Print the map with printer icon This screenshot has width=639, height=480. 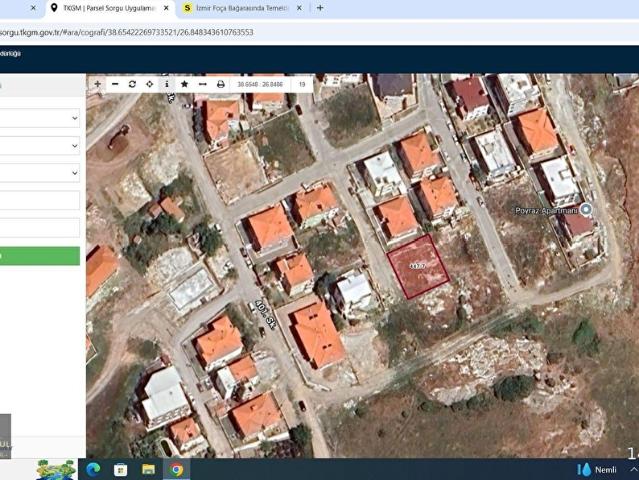click(220, 84)
